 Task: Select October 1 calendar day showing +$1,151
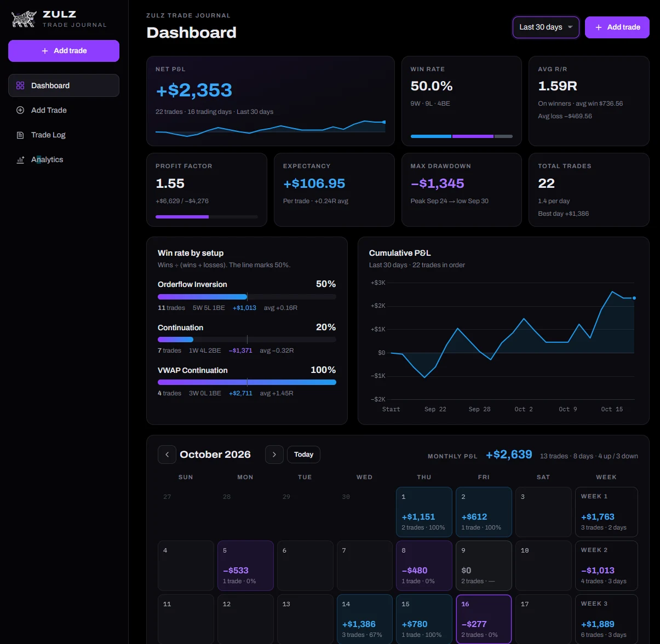coord(424,512)
